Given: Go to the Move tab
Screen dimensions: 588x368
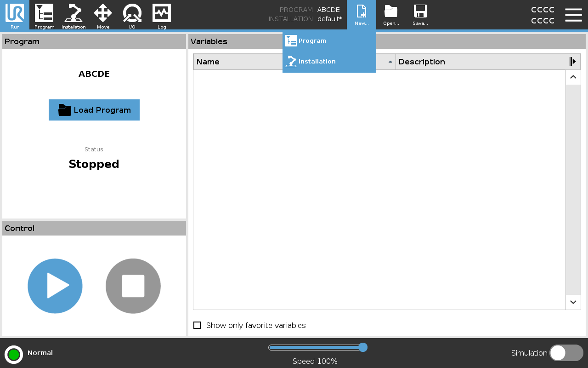Looking at the screenshot, I should pyautogui.click(x=103, y=15).
